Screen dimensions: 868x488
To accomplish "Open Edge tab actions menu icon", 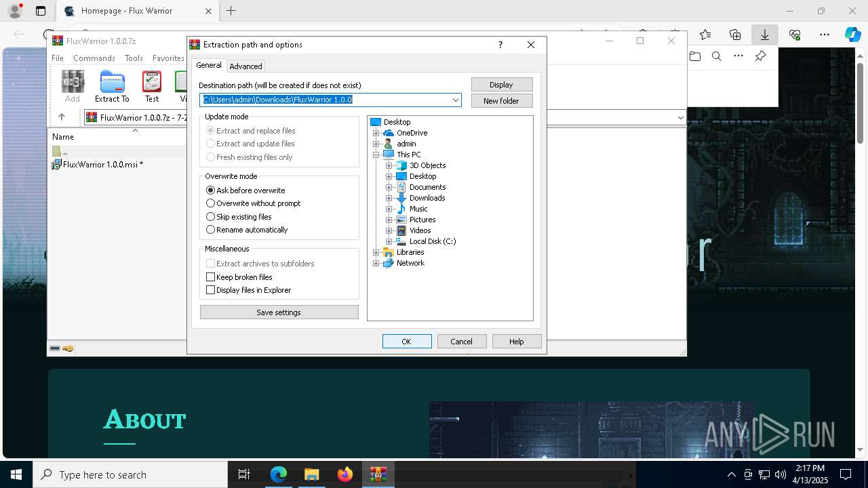I will click(41, 11).
